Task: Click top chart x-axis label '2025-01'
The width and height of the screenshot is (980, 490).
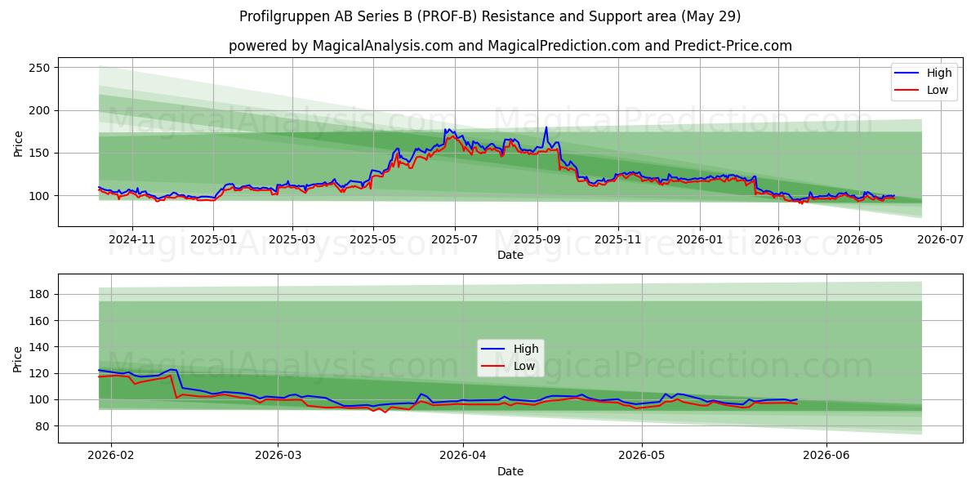Action: pos(213,239)
